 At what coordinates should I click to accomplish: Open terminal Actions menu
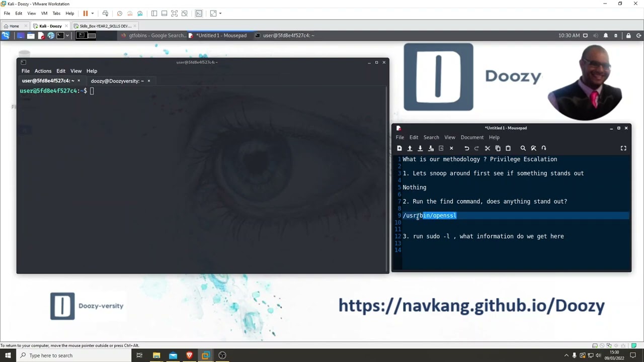tap(43, 71)
